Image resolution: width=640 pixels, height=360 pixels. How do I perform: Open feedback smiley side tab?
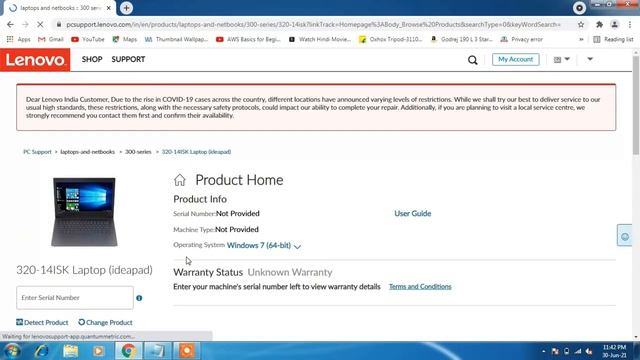click(x=624, y=236)
